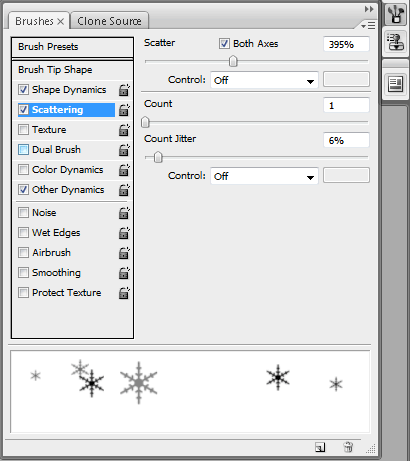Click the Scatter slider handle
The image size is (410, 461).
pos(233,61)
